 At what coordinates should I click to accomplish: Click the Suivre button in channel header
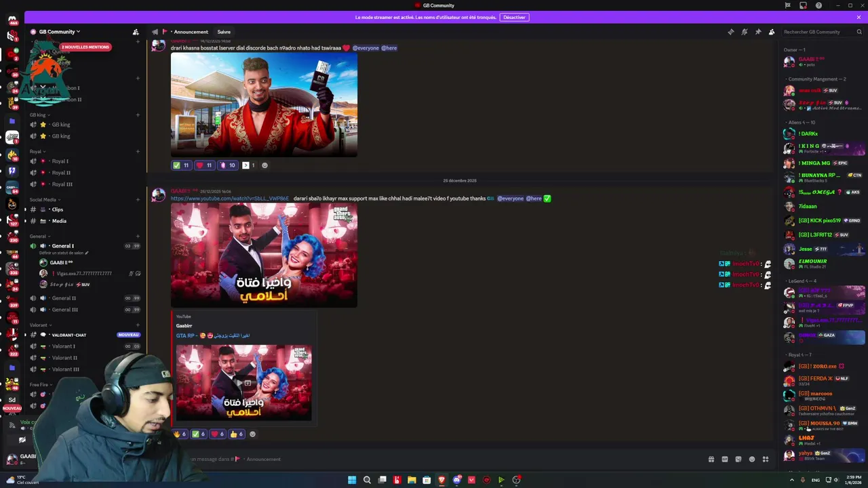[x=224, y=32]
